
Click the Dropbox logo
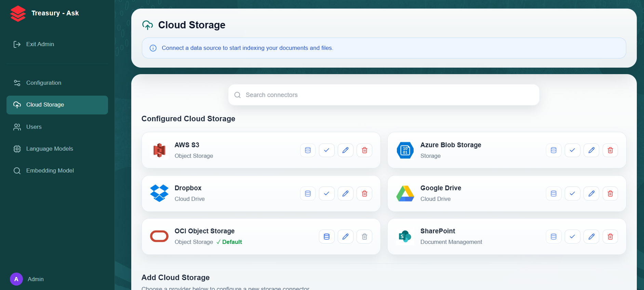(159, 193)
